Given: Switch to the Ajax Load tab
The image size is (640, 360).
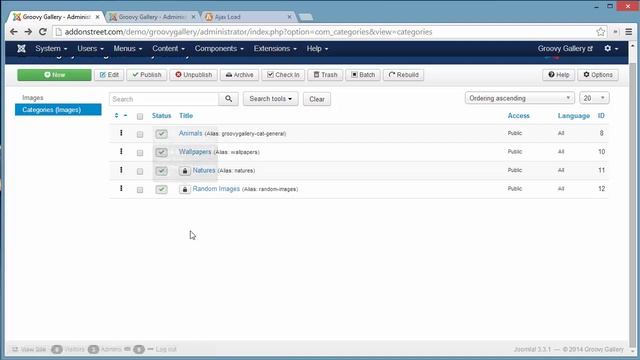Looking at the screenshot, I should (x=247, y=17).
